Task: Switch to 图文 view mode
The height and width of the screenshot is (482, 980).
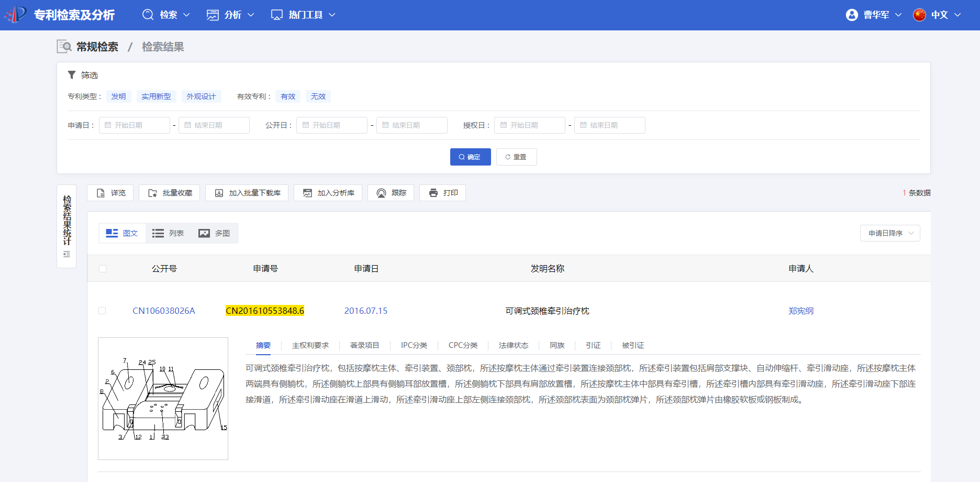Action: (122, 233)
